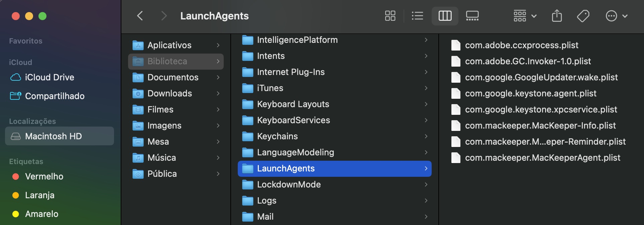Click the com.adobe.ccxprocess.plist file icon
Screen dimensions: 644x225
[x=456, y=45]
